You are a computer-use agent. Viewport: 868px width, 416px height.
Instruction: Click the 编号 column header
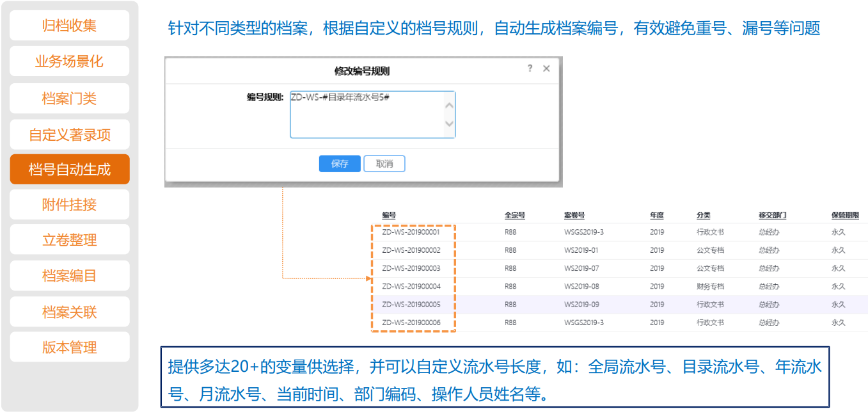tap(389, 216)
